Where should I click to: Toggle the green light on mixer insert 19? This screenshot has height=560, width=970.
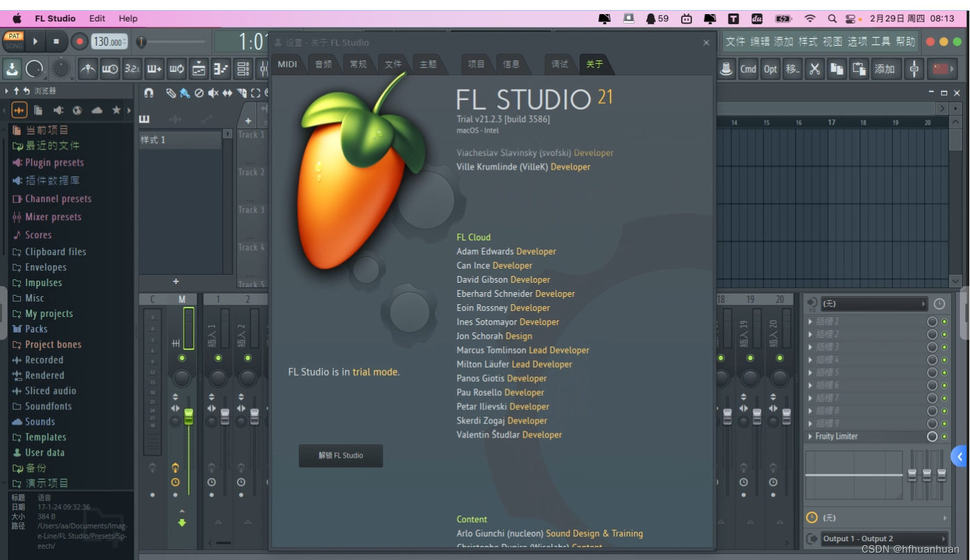pos(750,358)
